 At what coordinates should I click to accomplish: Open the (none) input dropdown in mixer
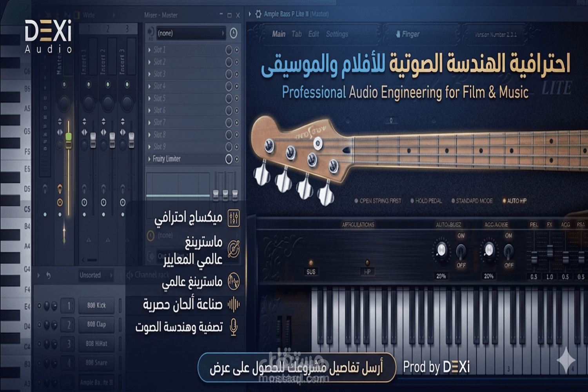(191, 33)
